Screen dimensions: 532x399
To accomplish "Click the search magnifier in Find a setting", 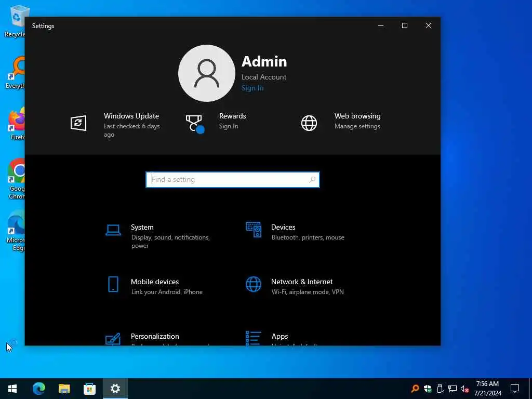I will 312,179.
